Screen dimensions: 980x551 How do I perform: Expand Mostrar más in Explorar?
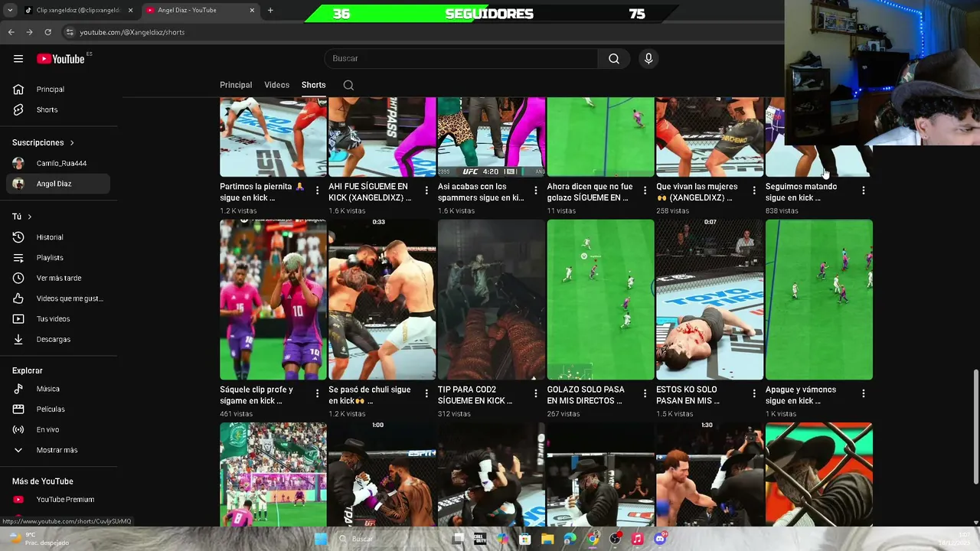tap(55, 450)
